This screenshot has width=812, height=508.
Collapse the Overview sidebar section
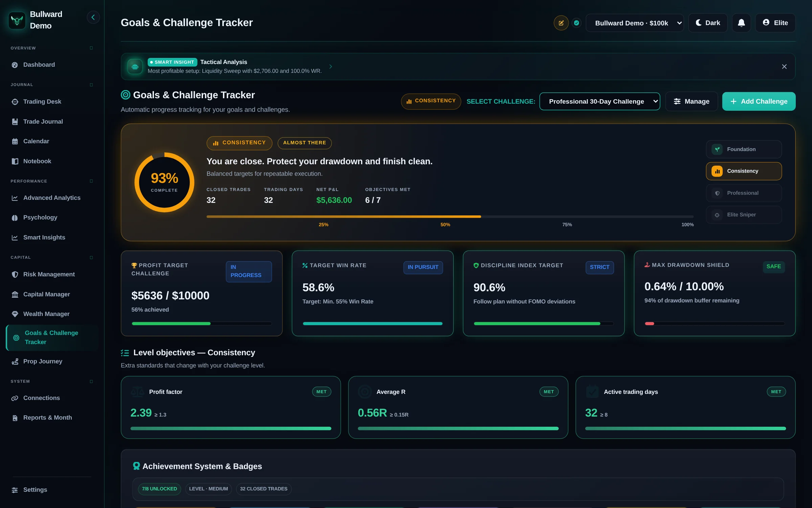pyautogui.click(x=91, y=48)
